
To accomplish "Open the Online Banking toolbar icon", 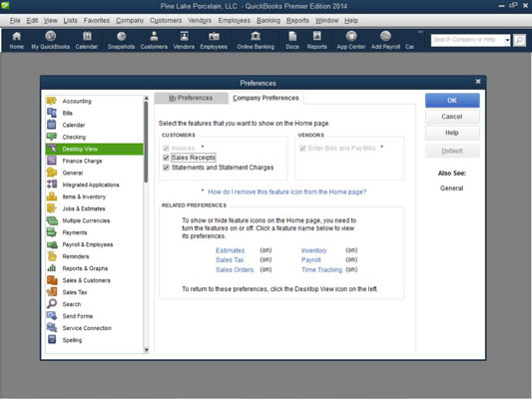I will pyautogui.click(x=256, y=40).
